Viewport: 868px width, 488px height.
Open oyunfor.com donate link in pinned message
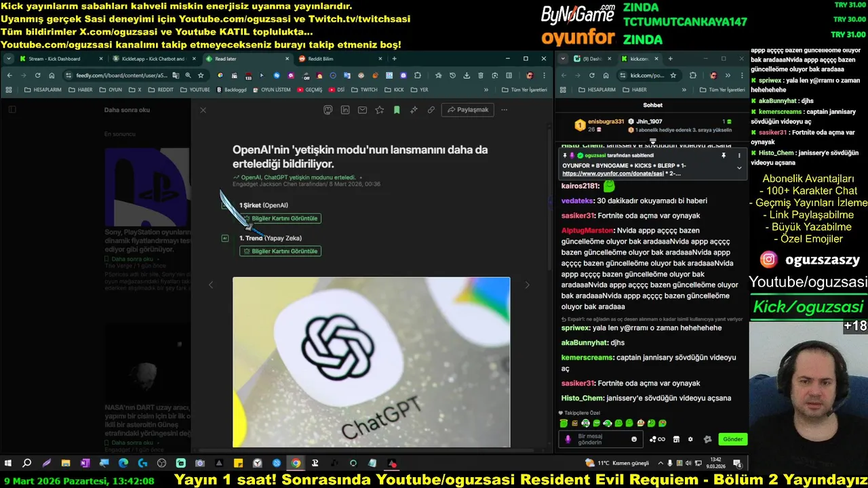pos(613,174)
